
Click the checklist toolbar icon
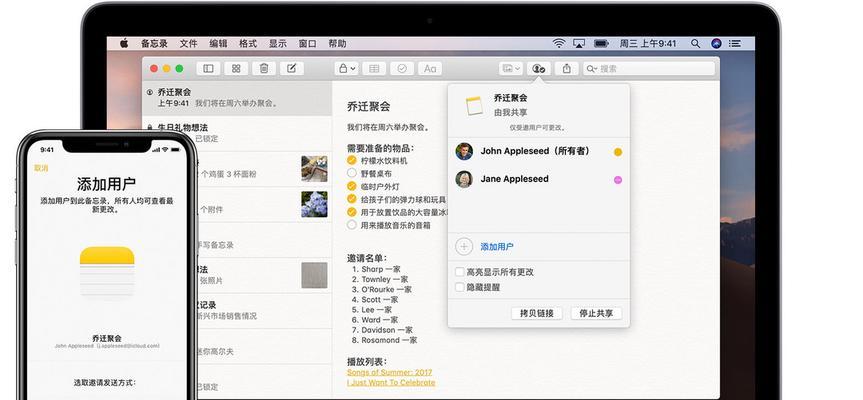tap(402, 68)
